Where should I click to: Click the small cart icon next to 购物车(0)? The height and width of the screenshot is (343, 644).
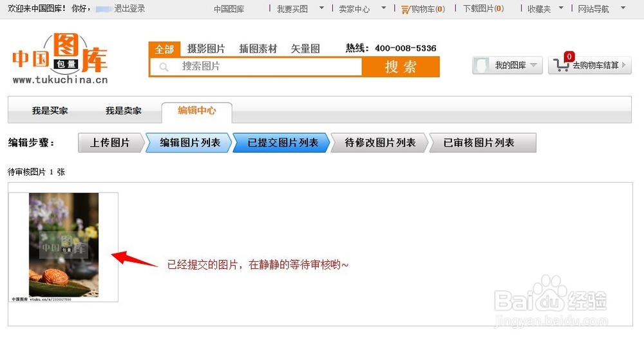click(x=405, y=9)
